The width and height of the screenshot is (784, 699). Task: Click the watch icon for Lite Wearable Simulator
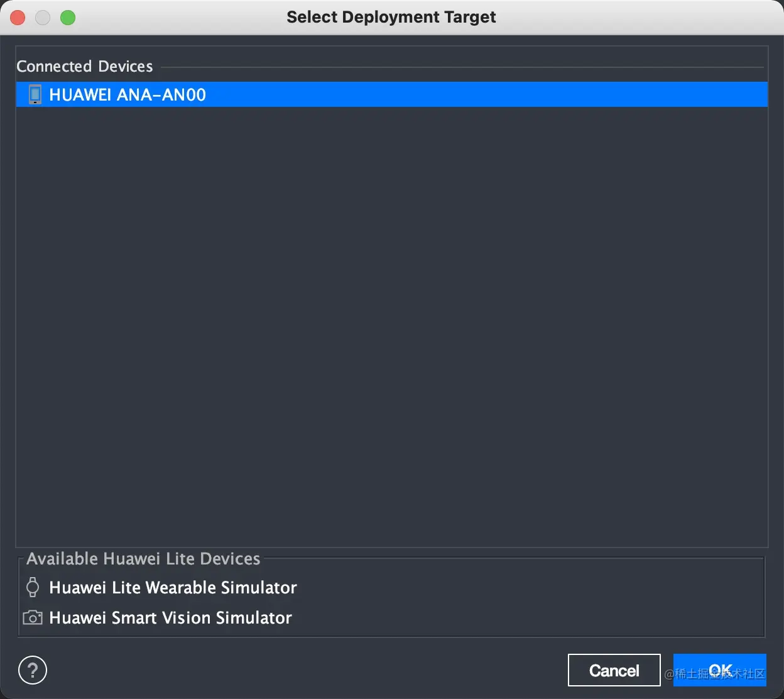(x=33, y=587)
